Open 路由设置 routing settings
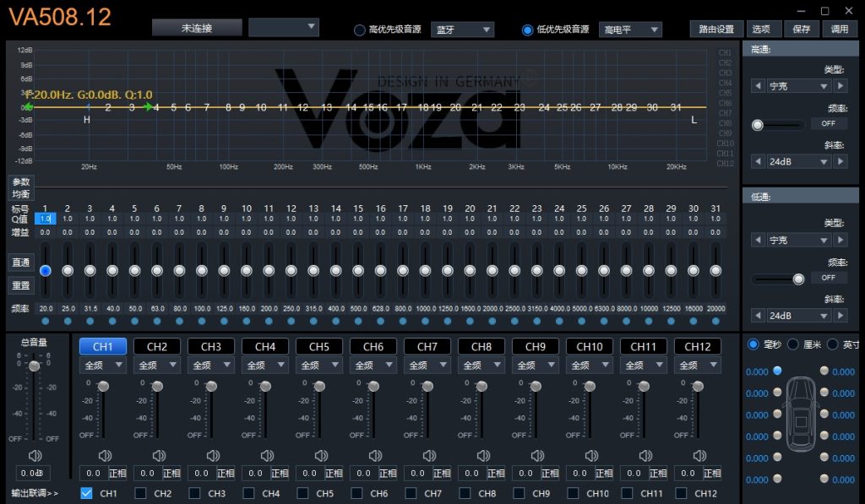The width and height of the screenshot is (865, 504). (x=716, y=30)
